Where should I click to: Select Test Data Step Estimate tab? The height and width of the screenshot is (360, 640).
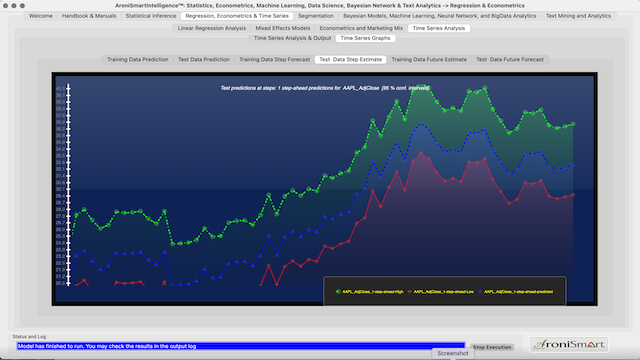tap(351, 60)
